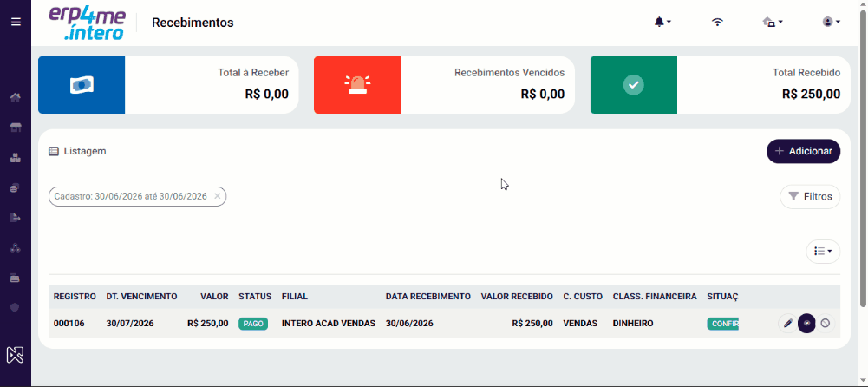Go to the home icon in sidebar
The width and height of the screenshot is (868, 387).
point(16,98)
